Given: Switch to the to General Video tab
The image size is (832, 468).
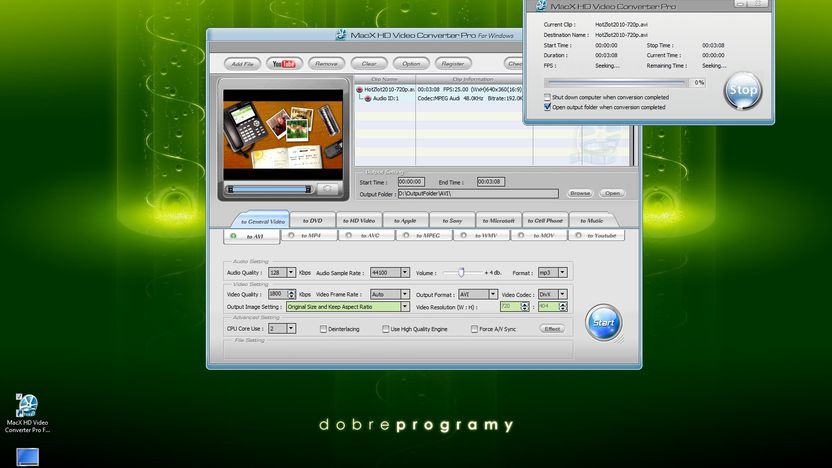Looking at the screenshot, I should tap(262, 221).
